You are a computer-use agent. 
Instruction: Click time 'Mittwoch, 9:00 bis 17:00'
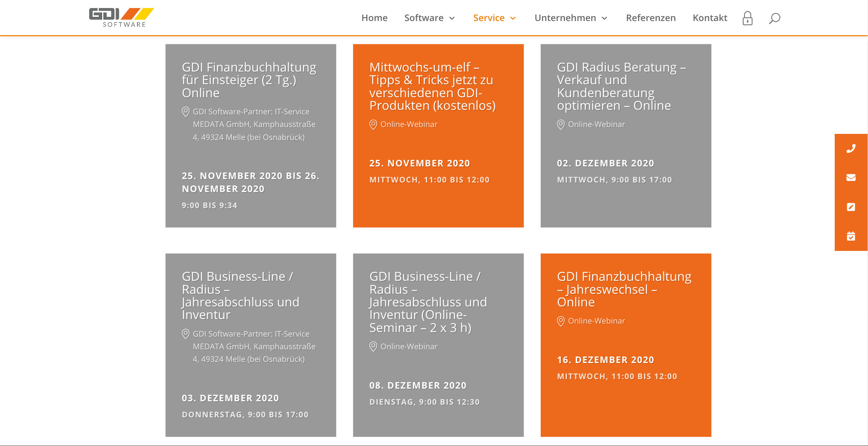614,180
